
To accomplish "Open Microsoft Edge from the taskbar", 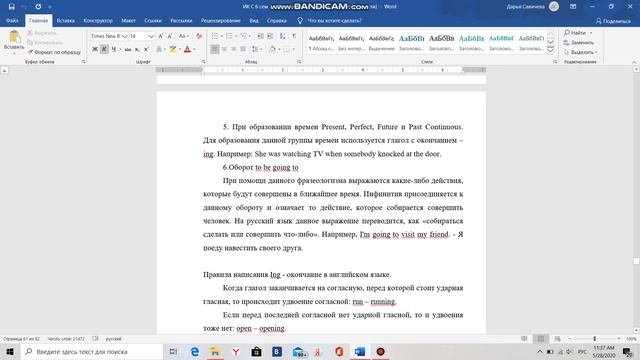I will [195, 351].
